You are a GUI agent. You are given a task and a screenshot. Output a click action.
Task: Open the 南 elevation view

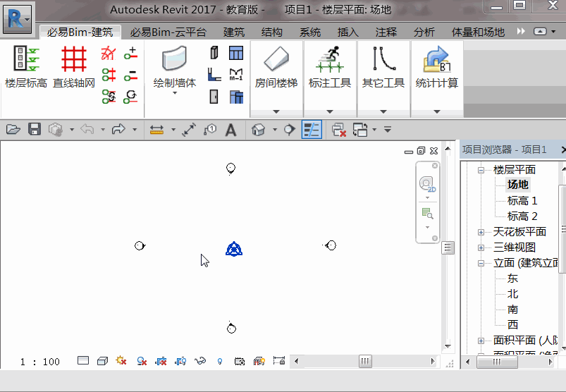pyautogui.click(x=512, y=310)
